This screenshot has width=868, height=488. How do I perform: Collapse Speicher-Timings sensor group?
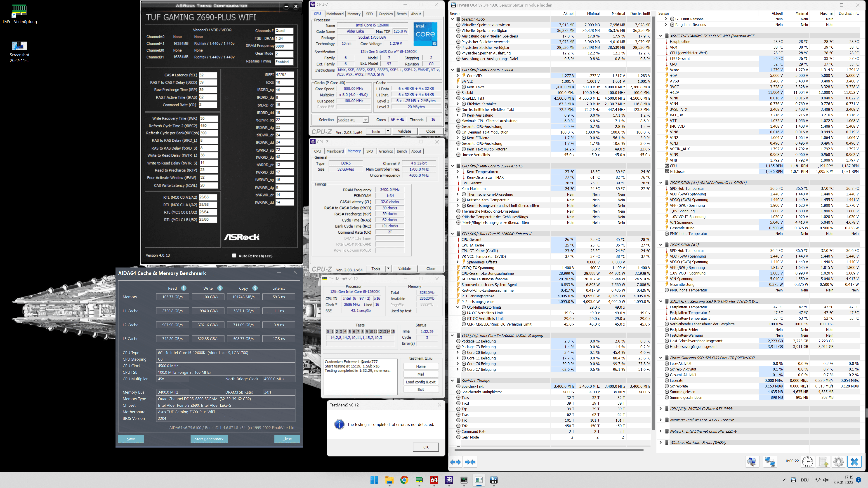[453, 380]
